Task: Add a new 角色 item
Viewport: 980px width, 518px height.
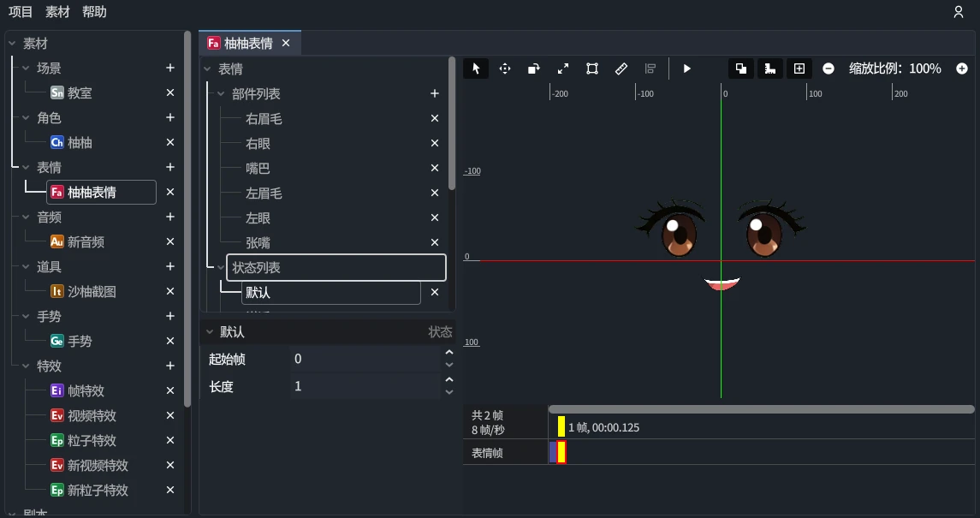Action: tap(170, 117)
